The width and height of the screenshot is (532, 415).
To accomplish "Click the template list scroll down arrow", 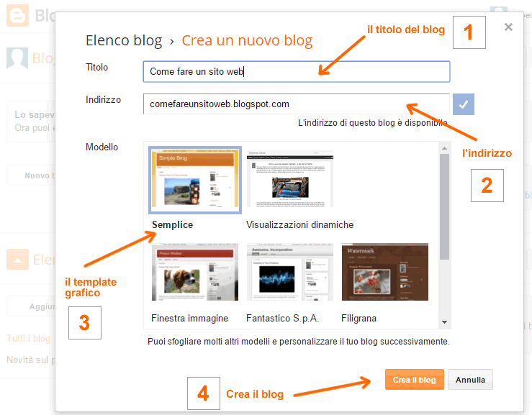I will point(444,322).
